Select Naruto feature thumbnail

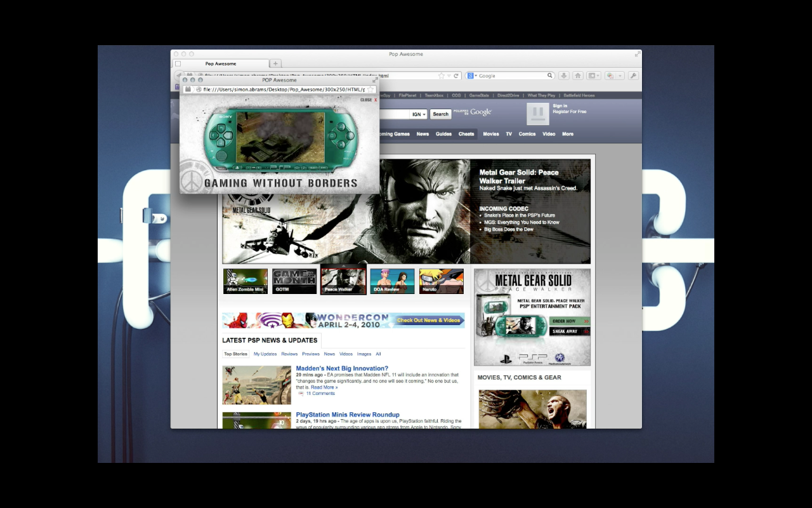point(441,281)
